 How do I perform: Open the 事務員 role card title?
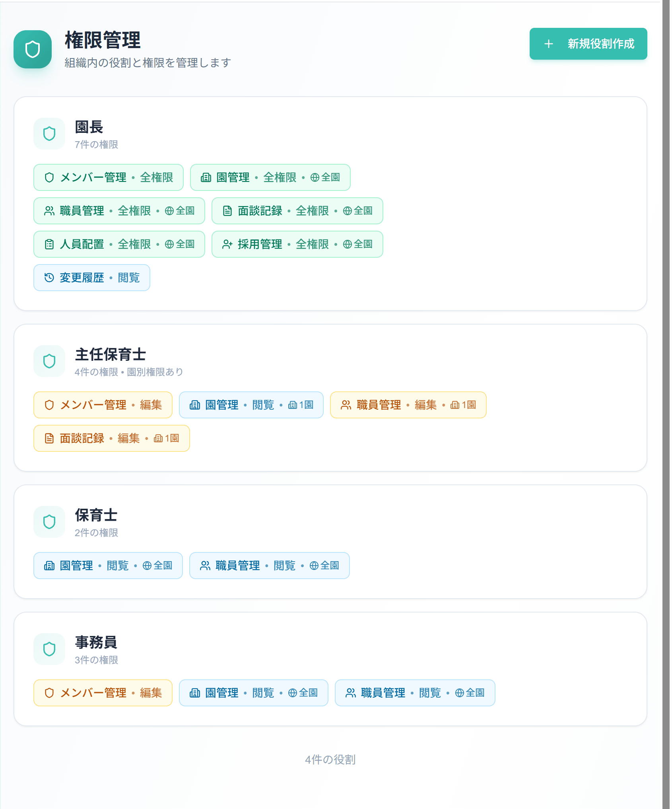pos(96,642)
